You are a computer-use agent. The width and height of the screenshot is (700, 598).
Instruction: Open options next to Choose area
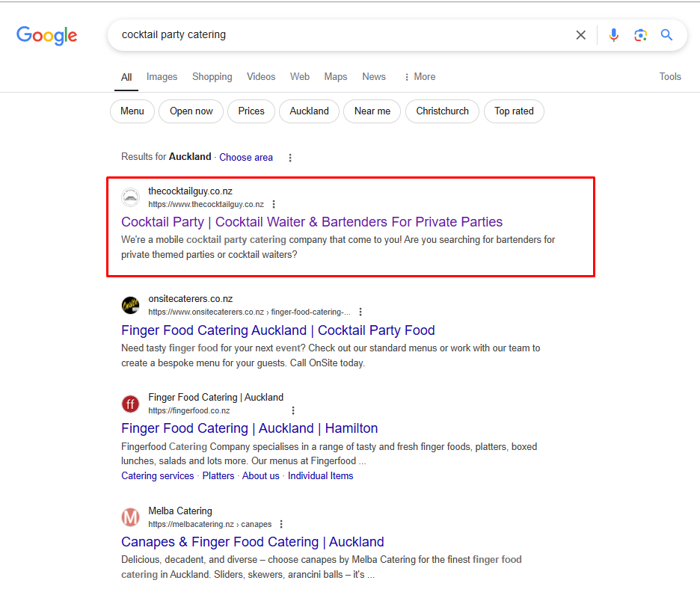[x=290, y=158]
